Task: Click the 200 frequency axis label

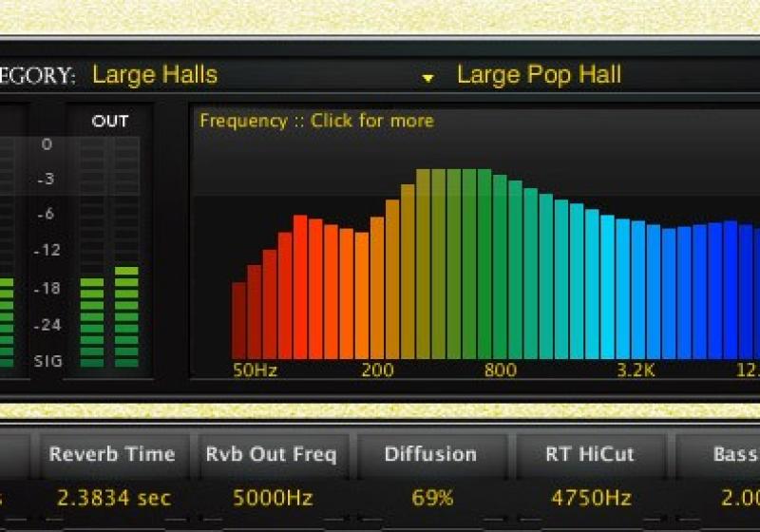Action: coord(377,370)
